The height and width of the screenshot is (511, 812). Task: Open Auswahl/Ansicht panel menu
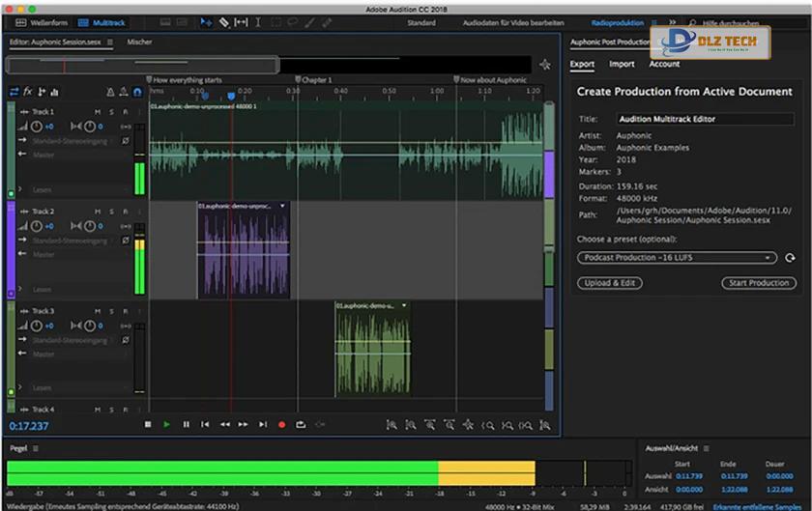pyautogui.click(x=707, y=448)
